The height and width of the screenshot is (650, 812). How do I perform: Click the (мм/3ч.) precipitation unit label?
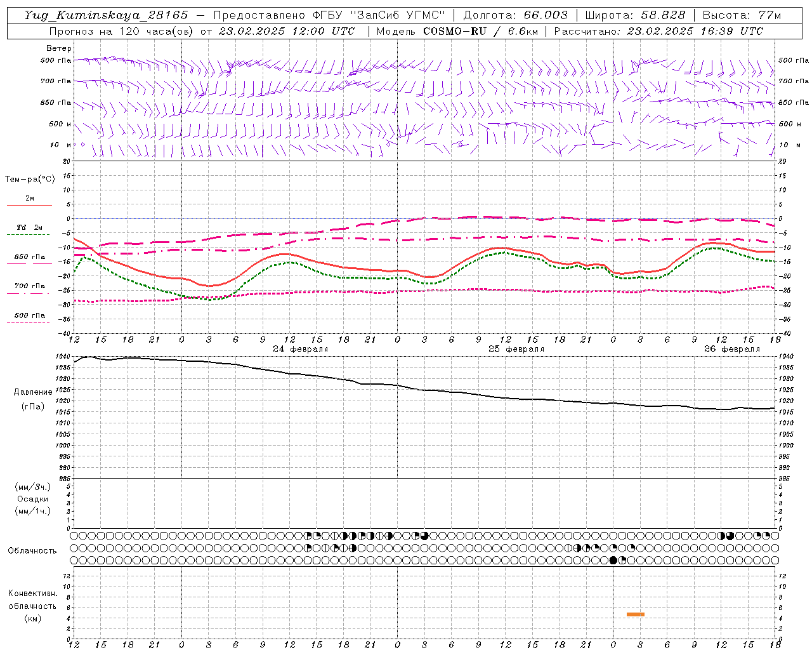click(32, 487)
